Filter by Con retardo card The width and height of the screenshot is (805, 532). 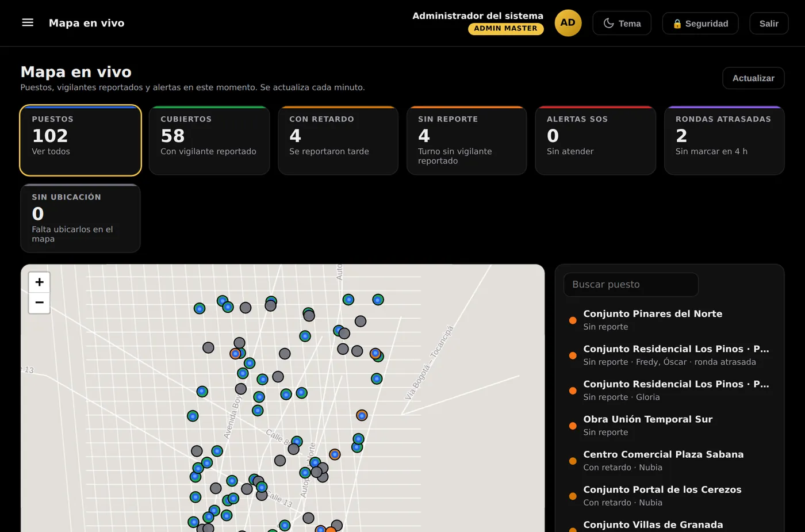point(338,140)
